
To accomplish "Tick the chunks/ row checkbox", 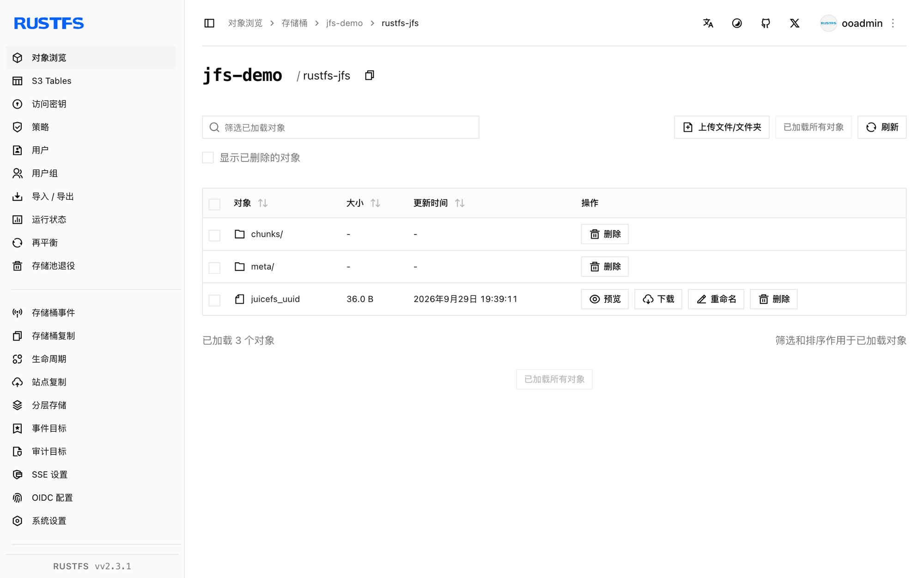I will (x=214, y=235).
